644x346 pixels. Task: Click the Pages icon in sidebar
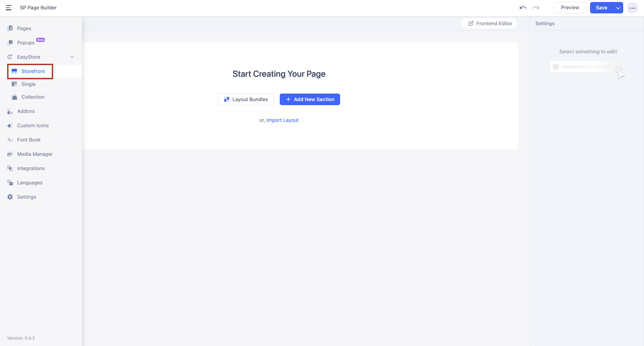pos(10,28)
